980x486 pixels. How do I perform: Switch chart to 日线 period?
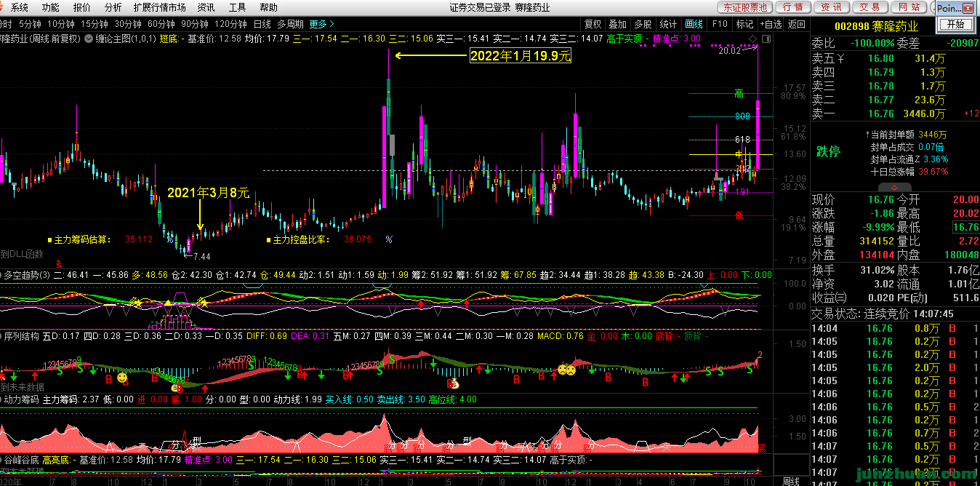(262, 23)
